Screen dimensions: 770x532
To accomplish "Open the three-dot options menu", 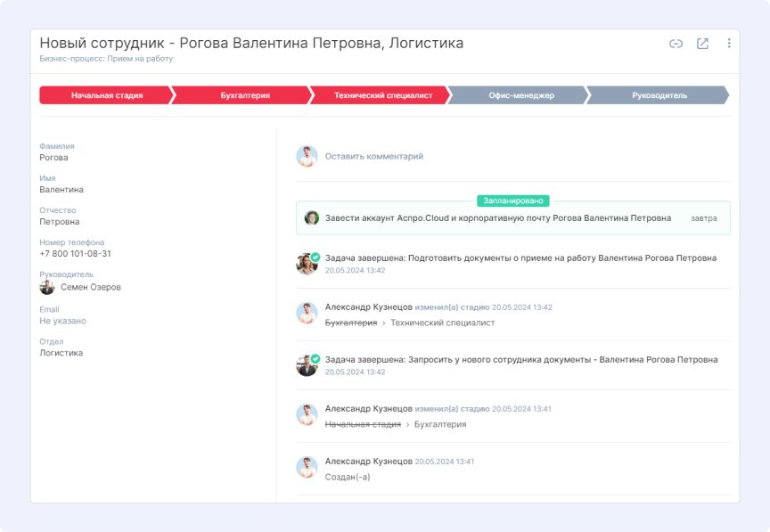I will pos(729,44).
